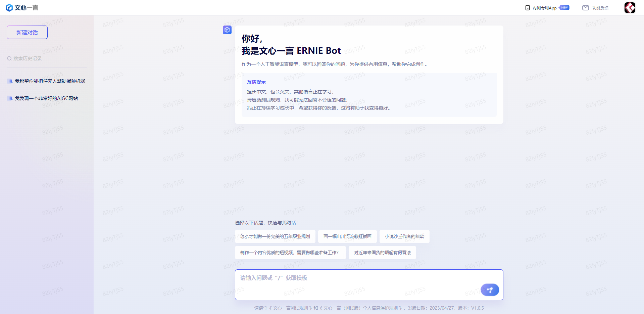Select topic 画一幅山川河流彩虹插画
This screenshot has height=314, width=644.
pos(347,236)
